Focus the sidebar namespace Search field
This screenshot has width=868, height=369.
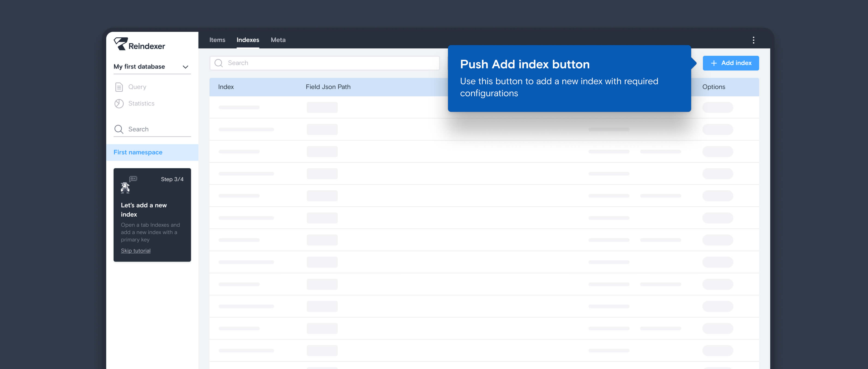coord(152,129)
